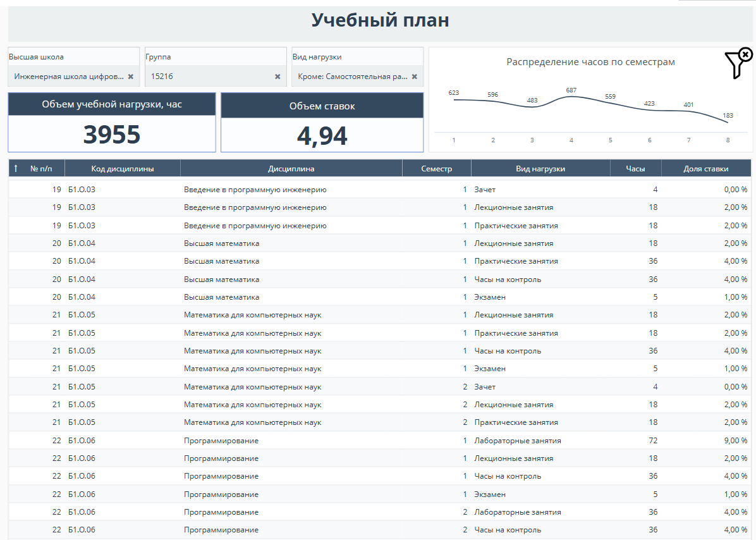Click the 687 data point on chart

coord(571,97)
